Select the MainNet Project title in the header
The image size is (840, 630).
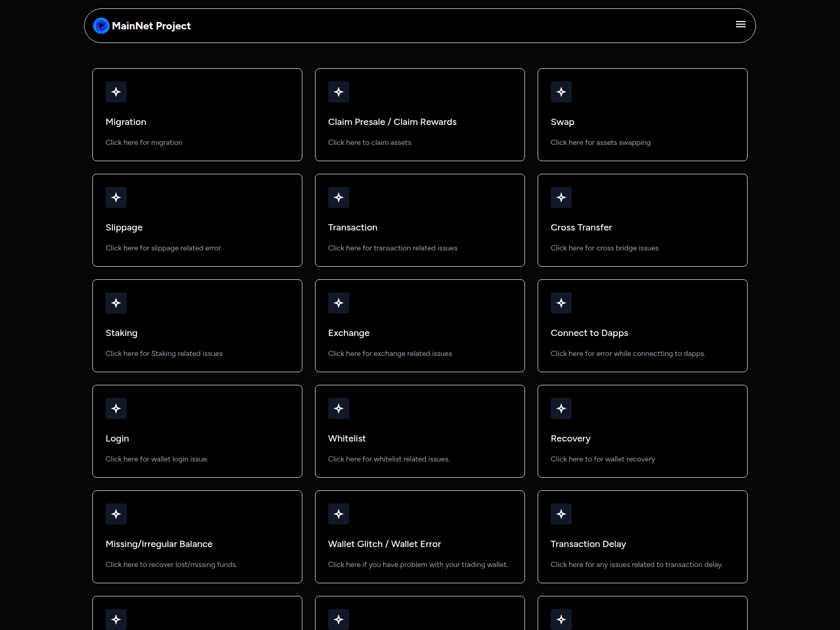point(151,26)
